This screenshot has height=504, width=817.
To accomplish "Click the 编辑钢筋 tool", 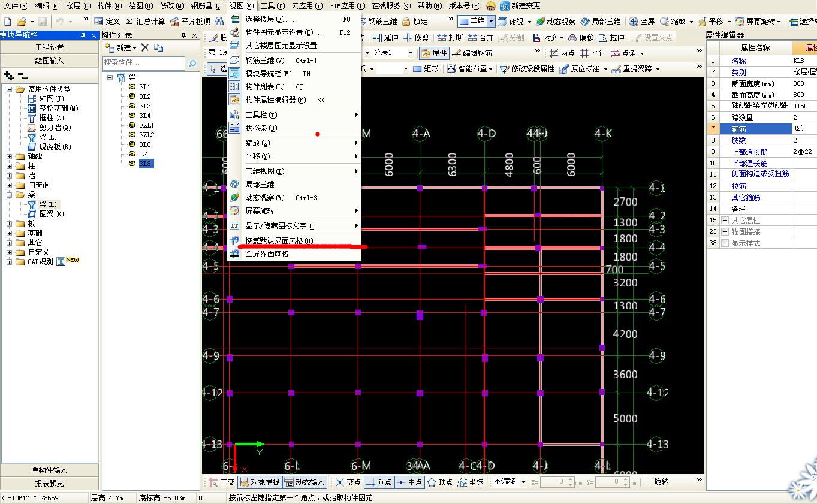I will click(x=471, y=53).
